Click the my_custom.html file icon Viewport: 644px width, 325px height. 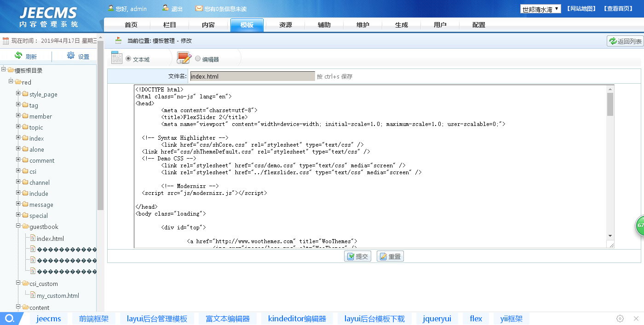(x=33, y=295)
